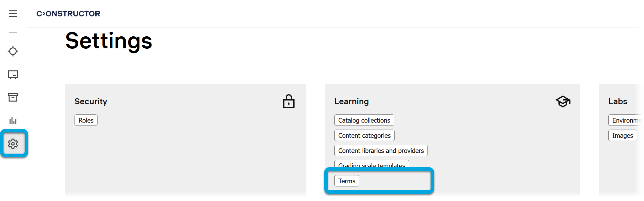Click the Constructor logo
The height and width of the screenshot is (201, 644).
point(68,14)
